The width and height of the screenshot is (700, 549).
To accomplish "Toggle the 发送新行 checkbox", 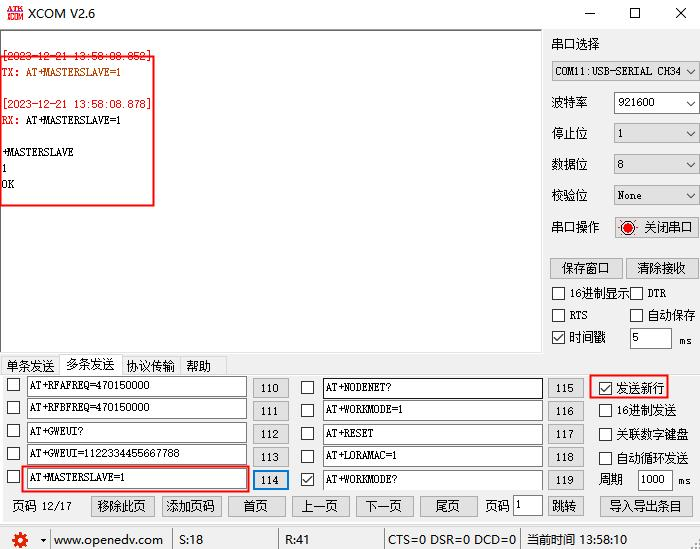I will pyautogui.click(x=605, y=388).
